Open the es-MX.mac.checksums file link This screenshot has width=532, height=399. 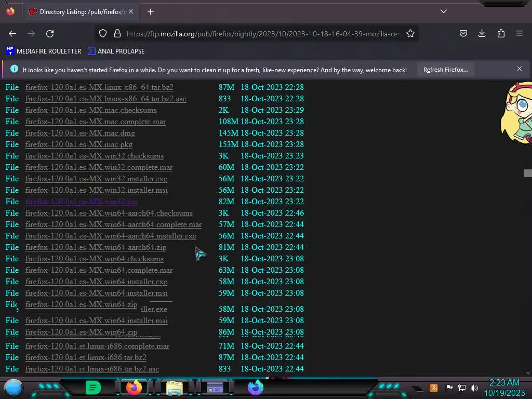(91, 110)
